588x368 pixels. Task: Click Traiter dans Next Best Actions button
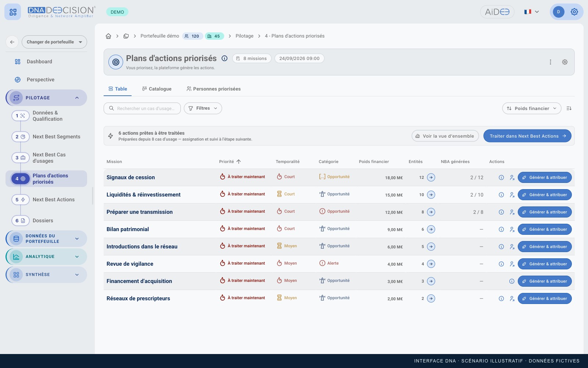point(527,136)
